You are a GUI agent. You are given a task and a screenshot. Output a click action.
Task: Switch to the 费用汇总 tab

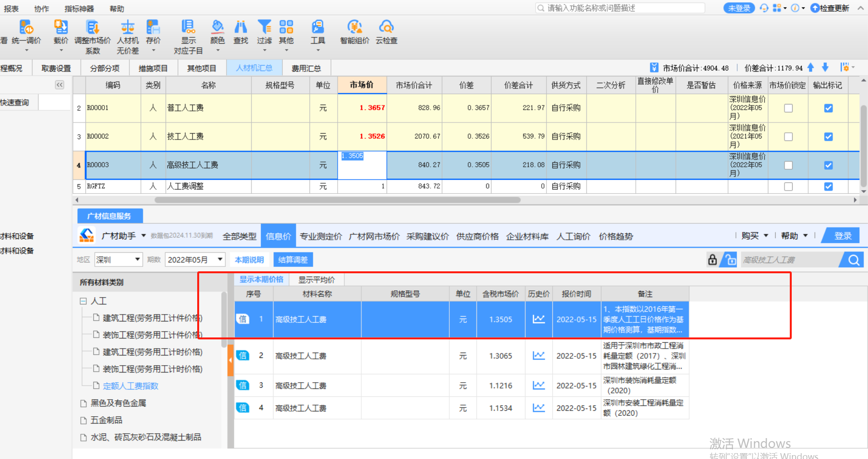click(306, 68)
